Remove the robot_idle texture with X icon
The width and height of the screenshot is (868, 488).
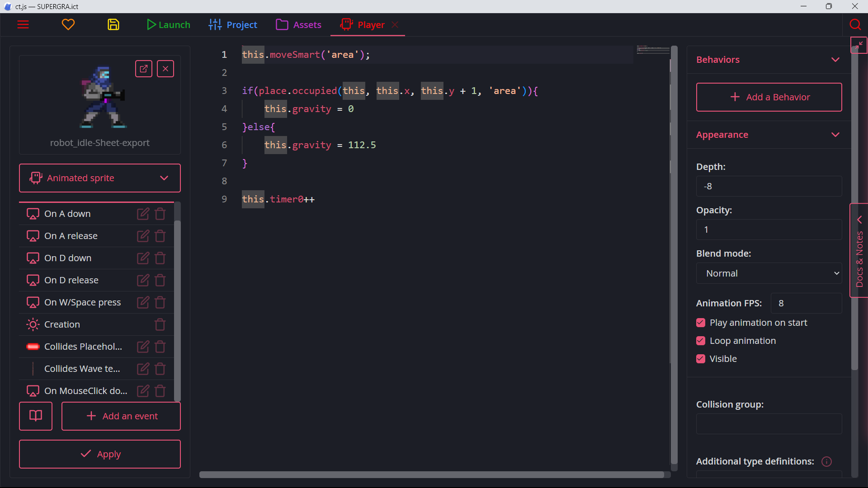165,69
